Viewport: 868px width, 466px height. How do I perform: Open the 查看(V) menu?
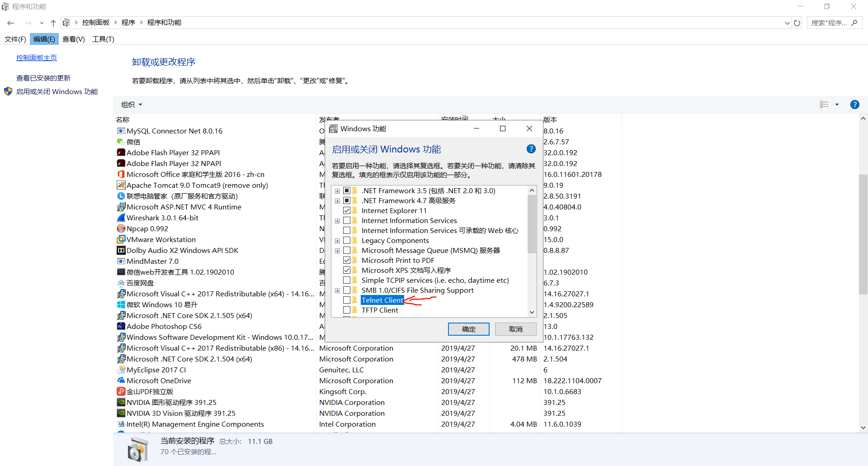coord(74,39)
